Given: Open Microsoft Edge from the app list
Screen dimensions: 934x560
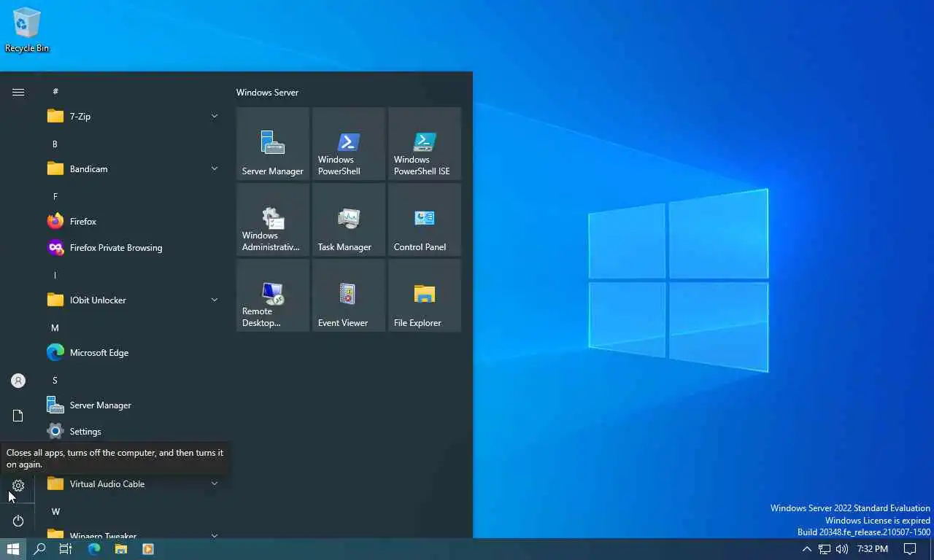Looking at the screenshot, I should (x=133, y=353).
